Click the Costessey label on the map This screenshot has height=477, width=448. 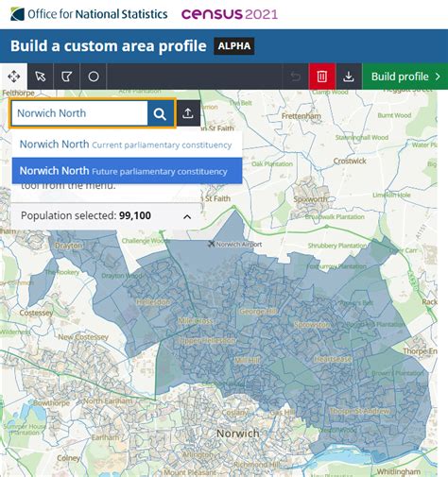click(x=36, y=313)
